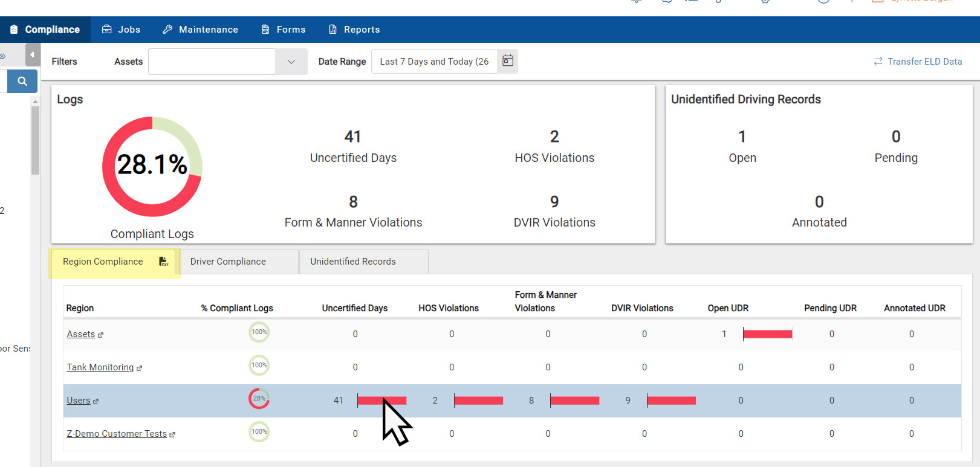Screen dimensions: 980x467
Task: Open the Assets region link
Action: 81,334
